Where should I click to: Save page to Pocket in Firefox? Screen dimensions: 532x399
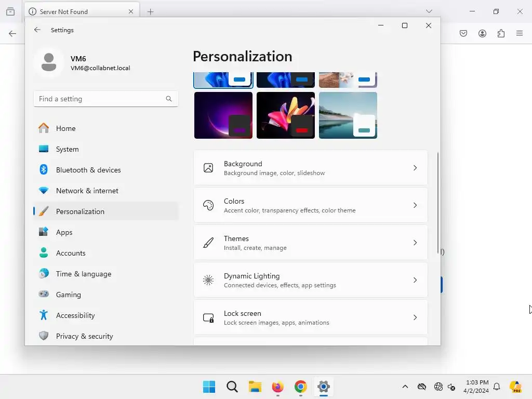pyautogui.click(x=463, y=33)
